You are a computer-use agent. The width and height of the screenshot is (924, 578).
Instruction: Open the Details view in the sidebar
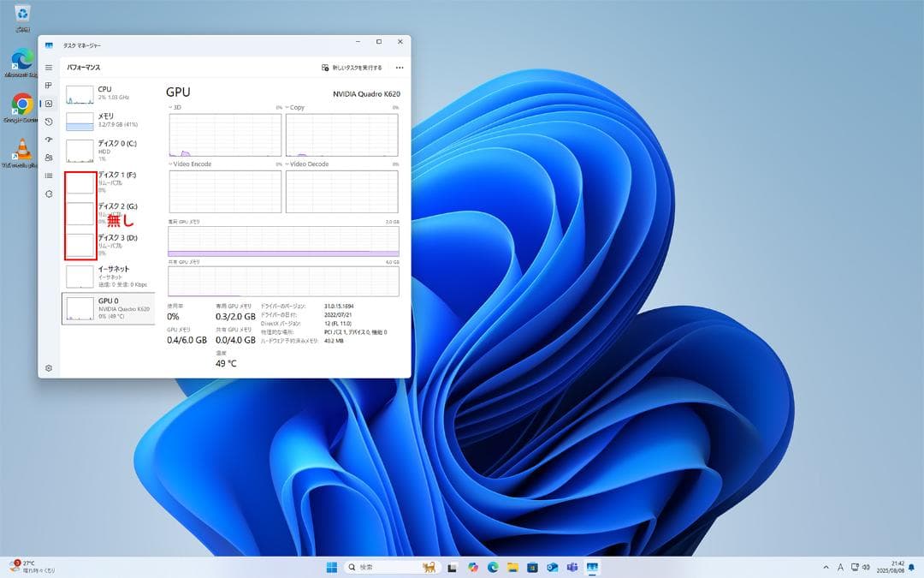pyautogui.click(x=47, y=176)
